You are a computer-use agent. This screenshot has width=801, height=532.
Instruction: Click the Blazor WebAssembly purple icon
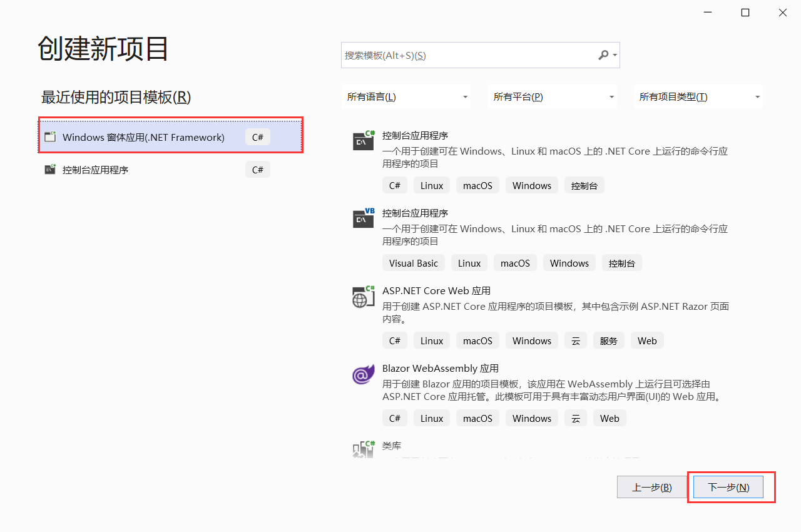pyautogui.click(x=363, y=374)
